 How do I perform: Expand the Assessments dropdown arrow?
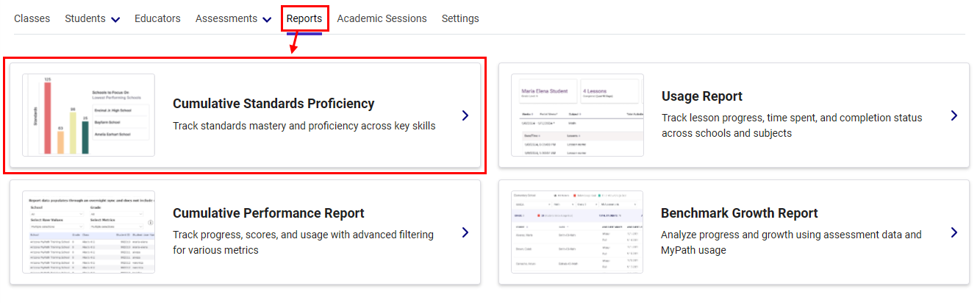(x=267, y=20)
